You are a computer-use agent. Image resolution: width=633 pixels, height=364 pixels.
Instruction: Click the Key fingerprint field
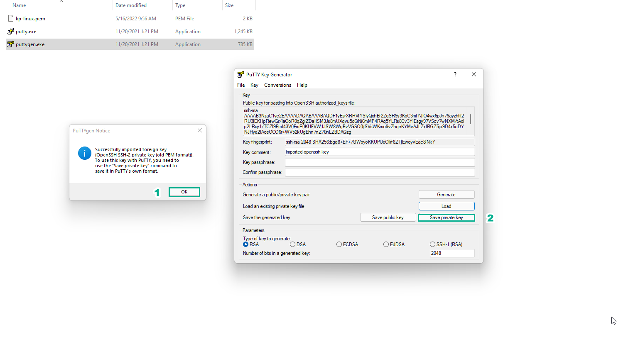[x=380, y=142]
